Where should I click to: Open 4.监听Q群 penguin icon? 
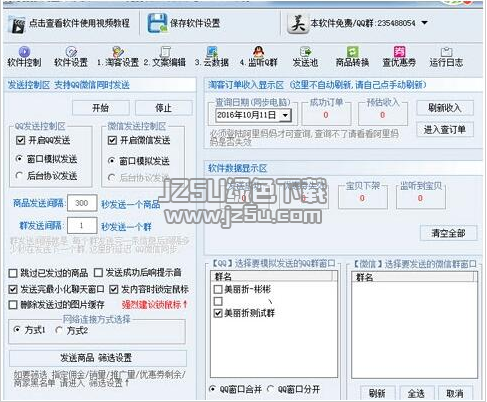[259, 52]
